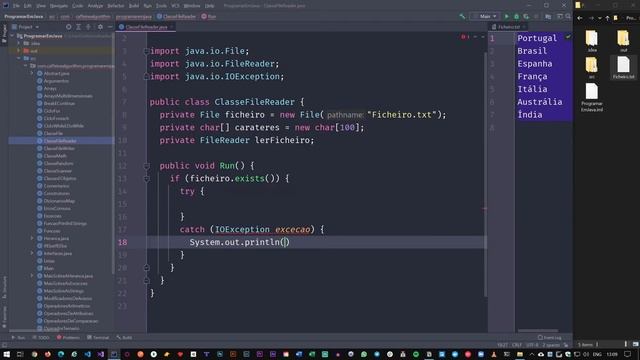Click Explorer window Back arrow

coord(580,18)
